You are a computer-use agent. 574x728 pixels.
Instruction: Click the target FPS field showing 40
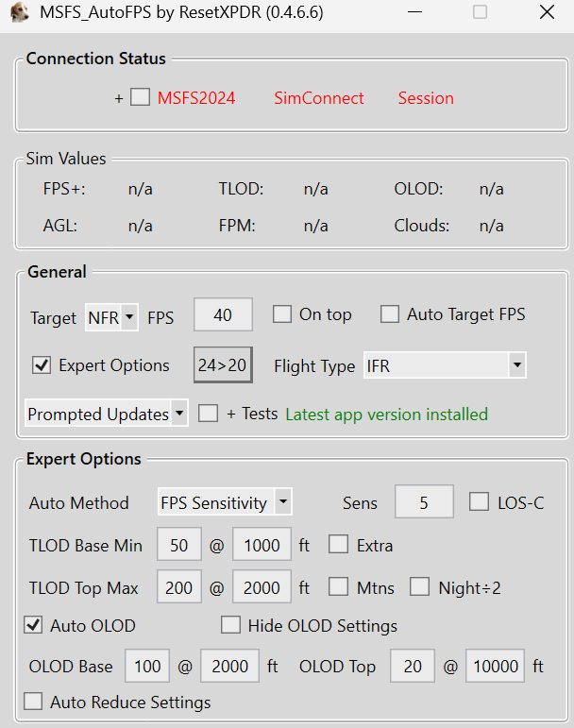pos(223,315)
